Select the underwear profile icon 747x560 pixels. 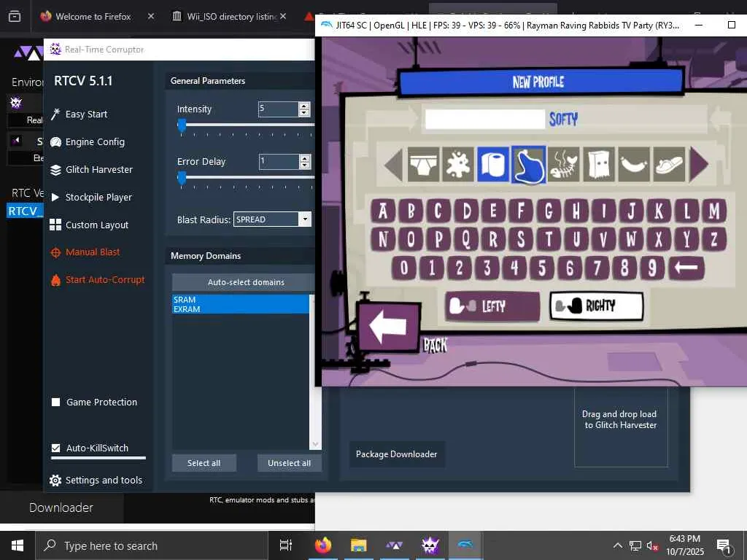(x=423, y=165)
